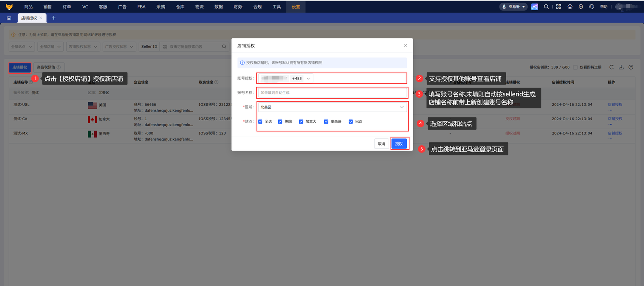Open the 广告授权状态 filter dropdown
644x286 pixels.
click(x=119, y=47)
